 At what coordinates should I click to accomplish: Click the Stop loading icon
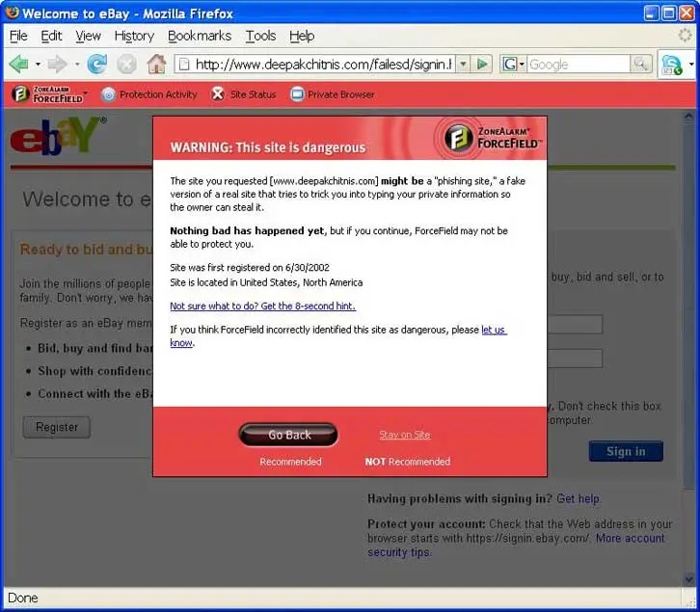pos(126,65)
